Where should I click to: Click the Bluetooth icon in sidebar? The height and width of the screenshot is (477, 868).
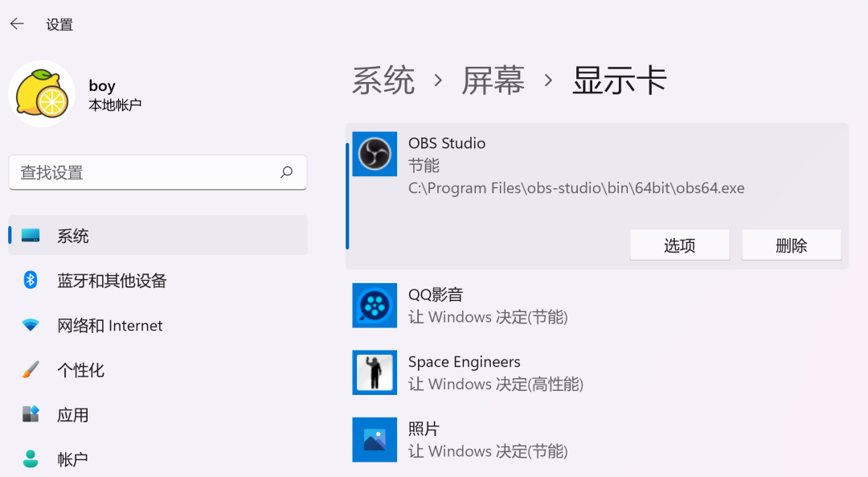point(31,280)
